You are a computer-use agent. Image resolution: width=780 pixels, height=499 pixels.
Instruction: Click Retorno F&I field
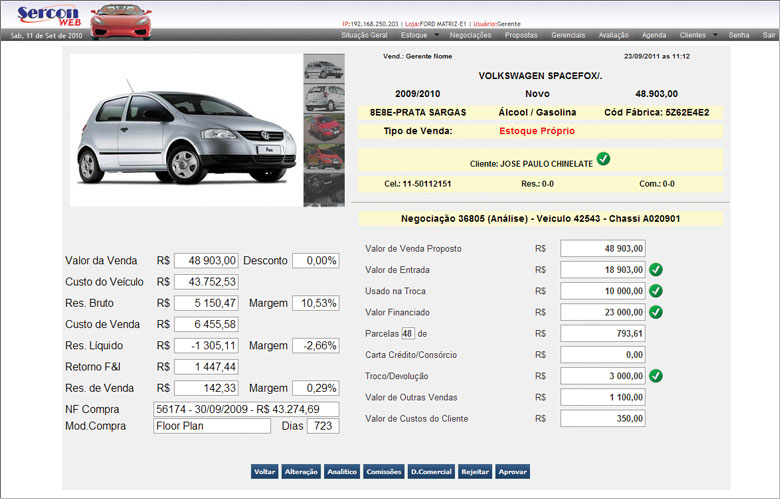206,367
